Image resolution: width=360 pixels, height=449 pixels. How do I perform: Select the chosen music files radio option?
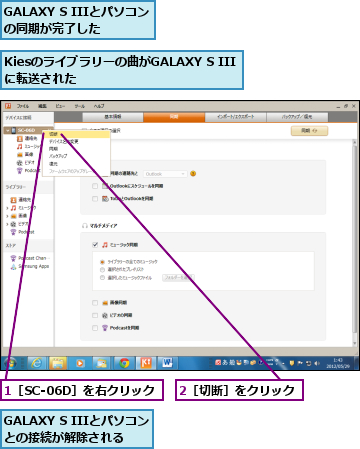click(102, 278)
